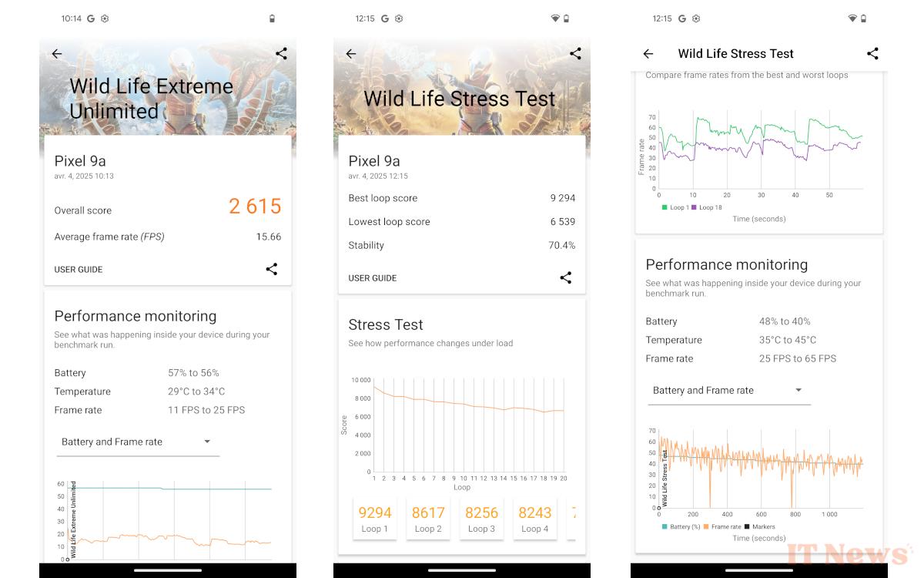Open USER GUIDE in the Stability 70.4% card

point(373,278)
